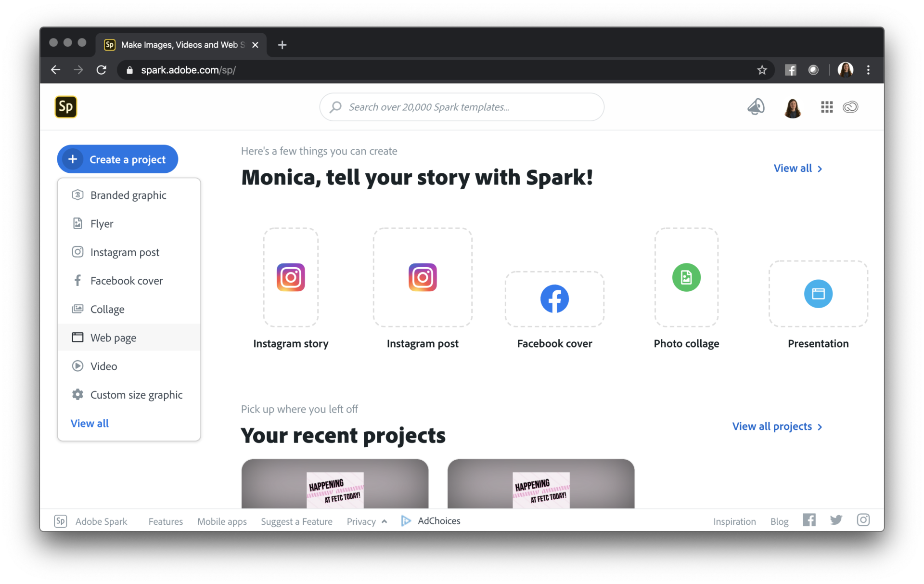Pick the Photo collage template icon
The height and width of the screenshot is (584, 924).
[x=686, y=277]
